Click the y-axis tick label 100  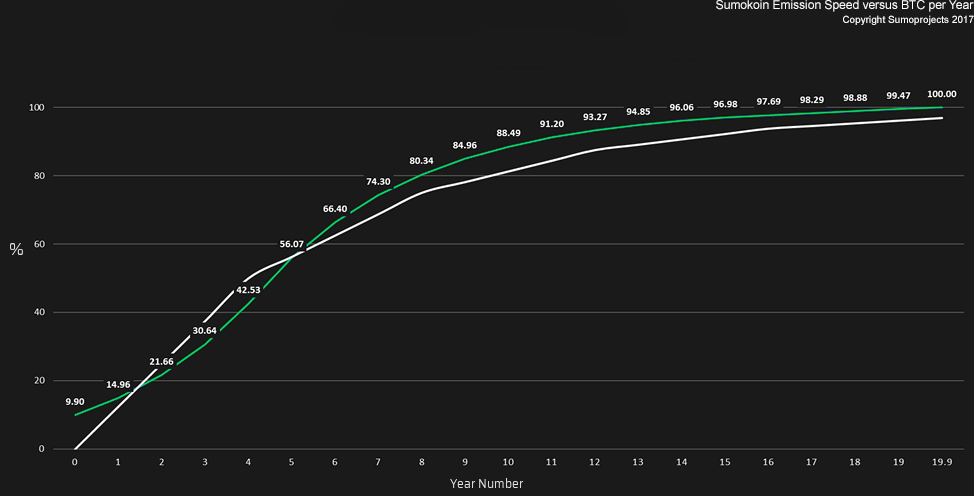(37, 108)
